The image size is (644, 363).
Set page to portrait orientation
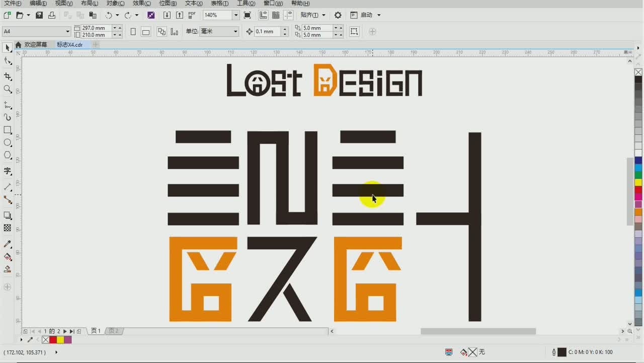(x=133, y=31)
